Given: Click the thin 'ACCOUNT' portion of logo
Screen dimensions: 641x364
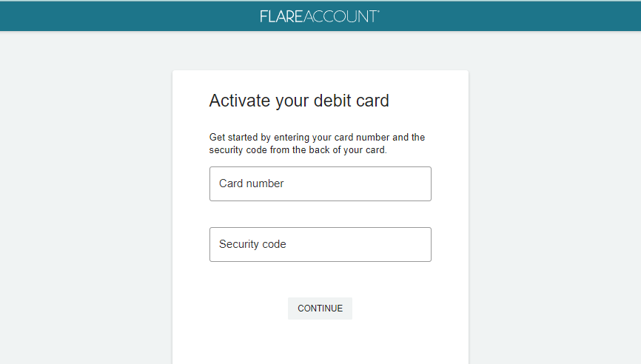Looking at the screenshot, I should tap(340, 16).
